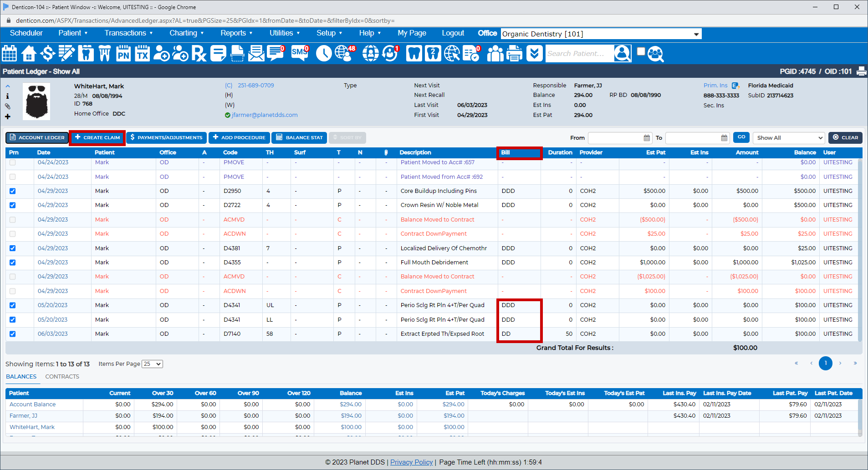Click the patient search magnifier icon
This screenshot has height=470, width=868.
click(x=655, y=54)
